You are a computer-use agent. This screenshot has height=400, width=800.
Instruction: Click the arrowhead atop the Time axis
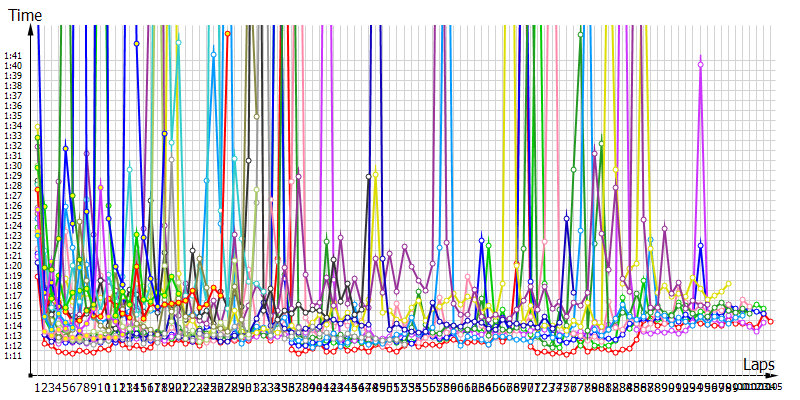tap(33, 27)
